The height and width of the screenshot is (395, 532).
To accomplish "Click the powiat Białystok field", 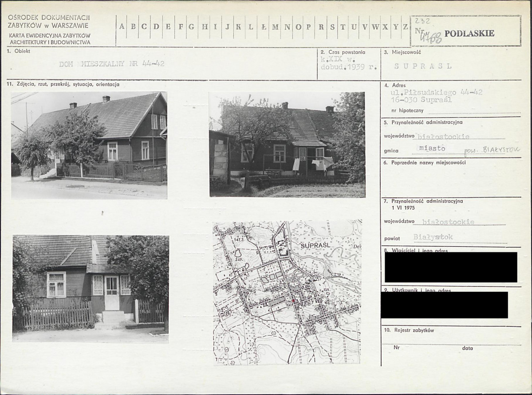I will (433, 237).
